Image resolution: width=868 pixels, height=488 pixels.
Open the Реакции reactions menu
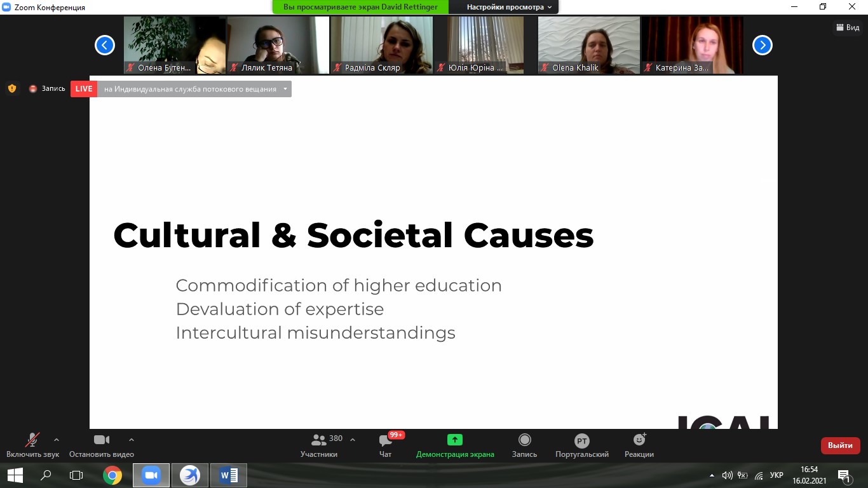(x=639, y=444)
